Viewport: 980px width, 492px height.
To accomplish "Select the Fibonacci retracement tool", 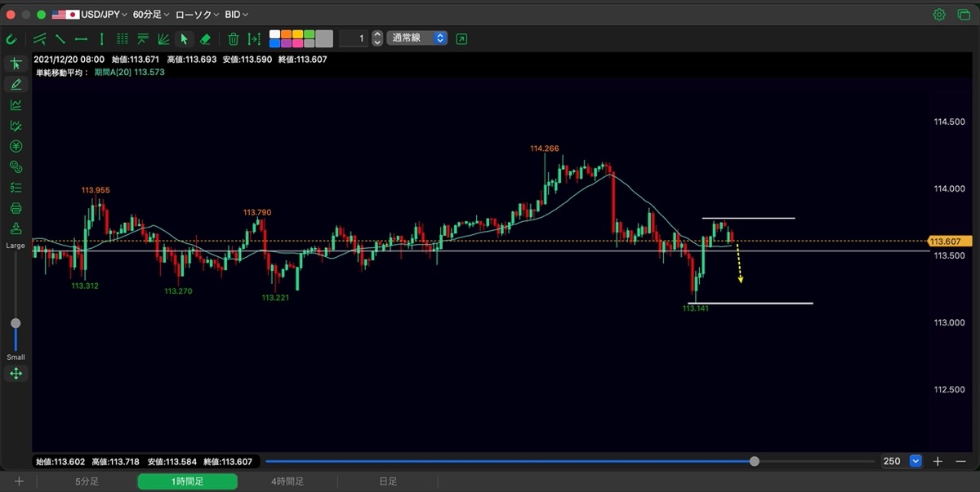I will 143,38.
